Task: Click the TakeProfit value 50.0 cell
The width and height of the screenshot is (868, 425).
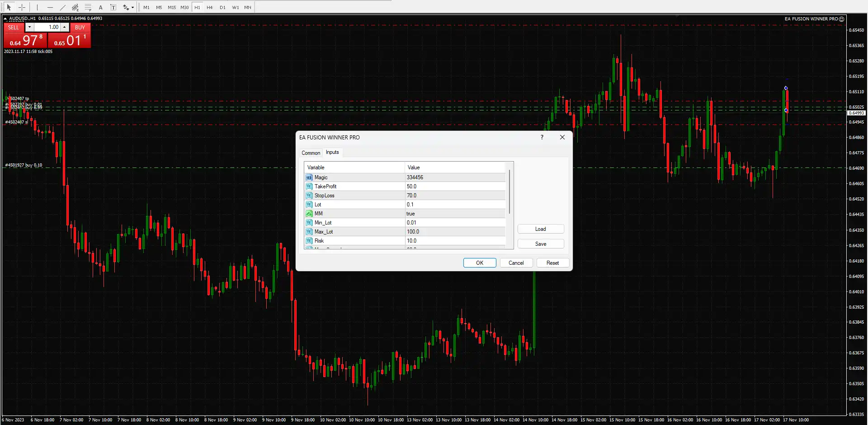Action: (x=454, y=186)
